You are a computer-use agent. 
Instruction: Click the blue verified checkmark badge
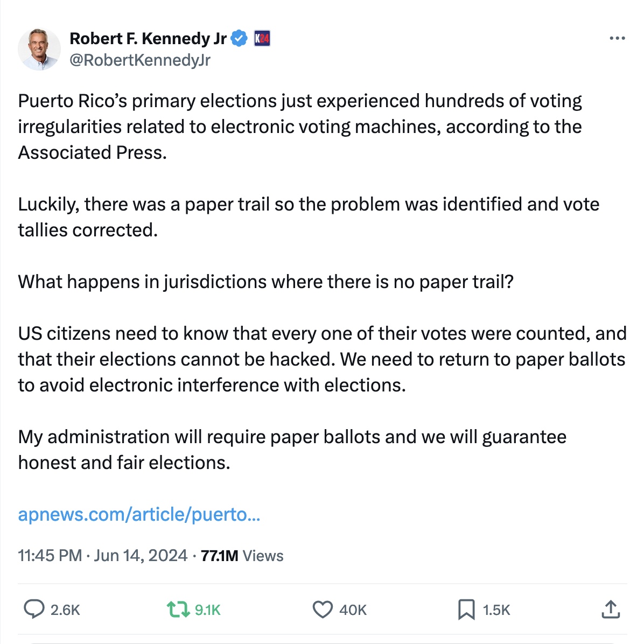pyautogui.click(x=239, y=39)
